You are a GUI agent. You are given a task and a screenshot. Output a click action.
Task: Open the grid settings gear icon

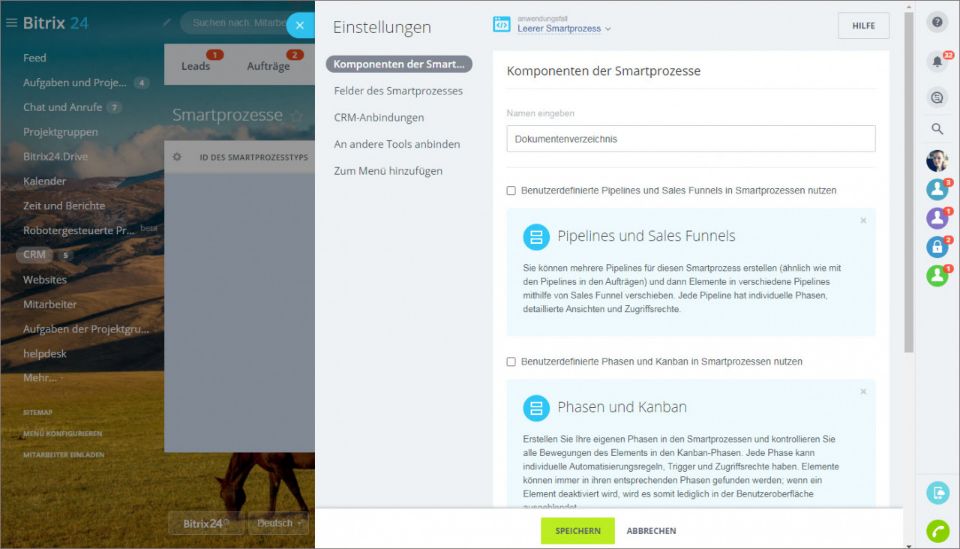pos(177,157)
